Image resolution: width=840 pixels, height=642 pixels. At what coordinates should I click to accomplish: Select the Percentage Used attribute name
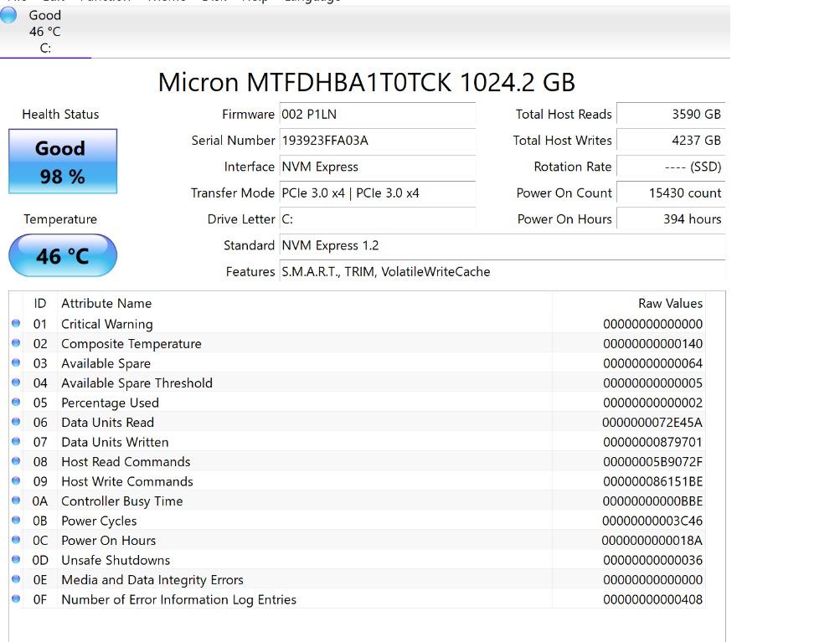click(110, 403)
